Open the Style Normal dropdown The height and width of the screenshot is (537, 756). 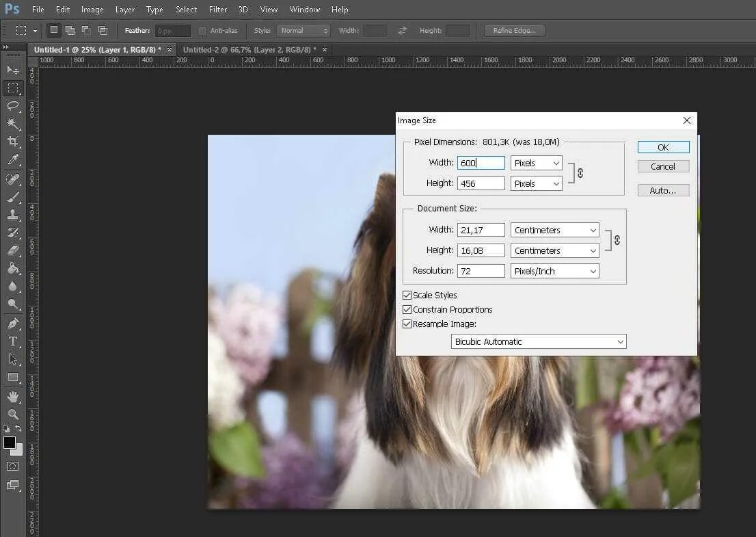coord(303,30)
